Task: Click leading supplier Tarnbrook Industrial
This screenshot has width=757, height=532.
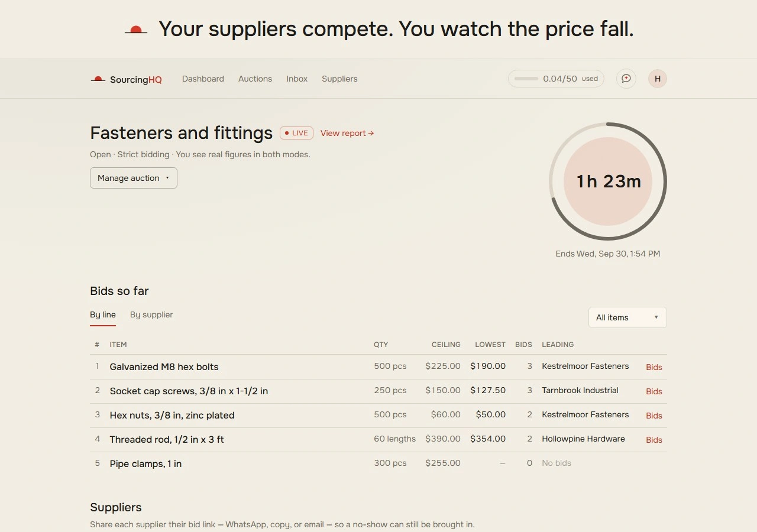Action: pos(580,391)
